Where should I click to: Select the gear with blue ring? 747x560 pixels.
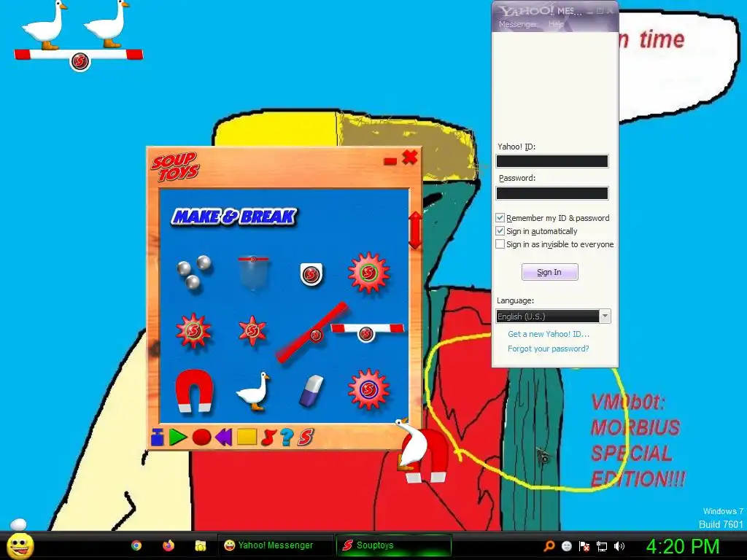[x=368, y=389]
